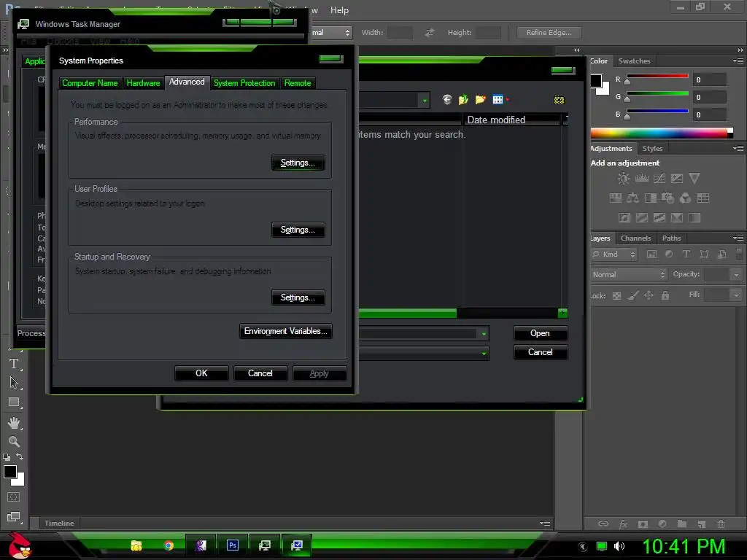Screen dimensions: 747x560
Task: Click OK in System Properties
Action: tap(201, 373)
